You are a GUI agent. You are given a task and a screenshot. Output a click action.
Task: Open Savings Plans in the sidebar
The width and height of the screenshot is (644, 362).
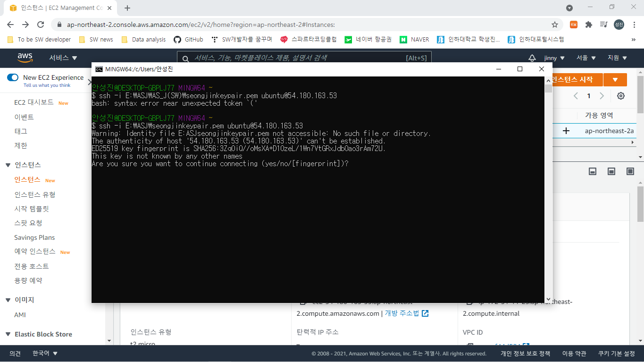[x=34, y=237]
